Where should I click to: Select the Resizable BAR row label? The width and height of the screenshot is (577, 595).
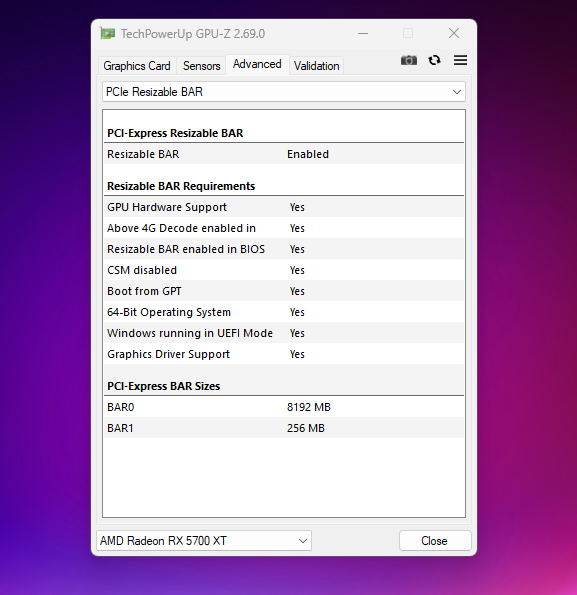[143, 154]
